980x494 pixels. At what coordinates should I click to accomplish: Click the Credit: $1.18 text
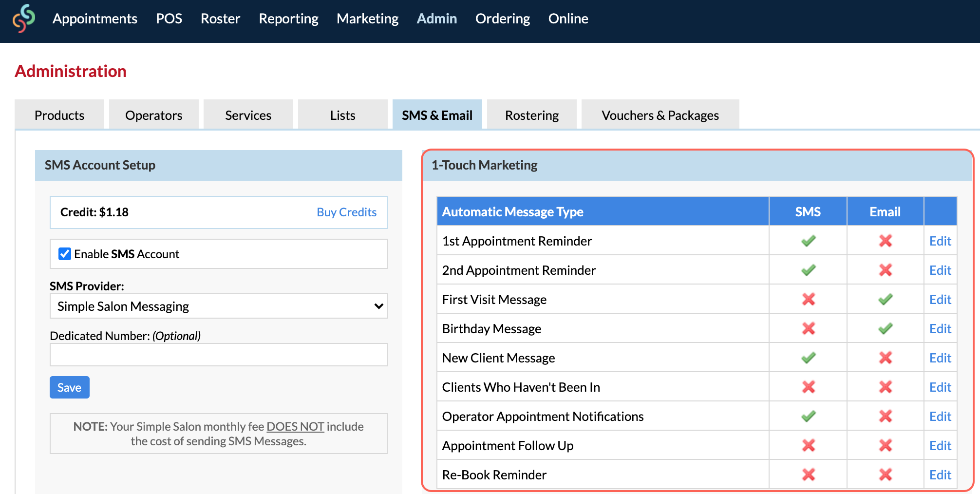coord(94,212)
